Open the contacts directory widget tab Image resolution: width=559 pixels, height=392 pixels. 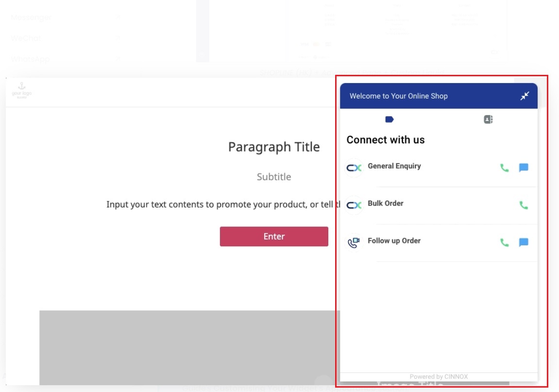click(x=488, y=119)
